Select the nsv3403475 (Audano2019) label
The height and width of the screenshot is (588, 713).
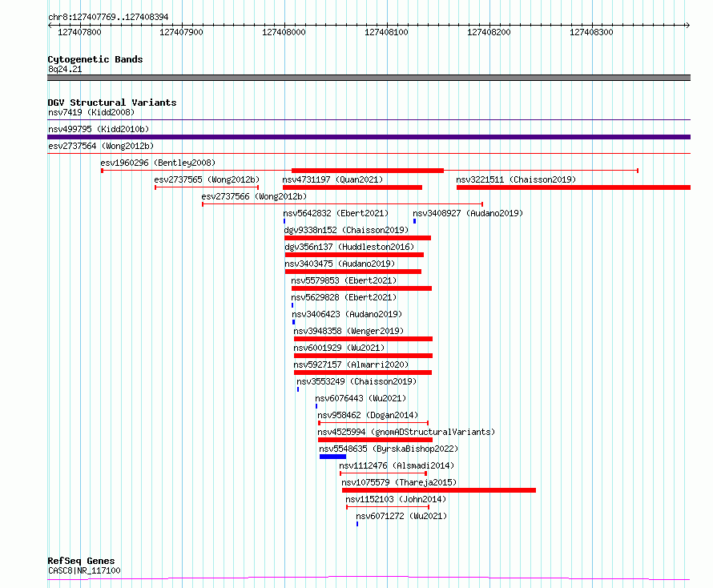tap(340, 264)
